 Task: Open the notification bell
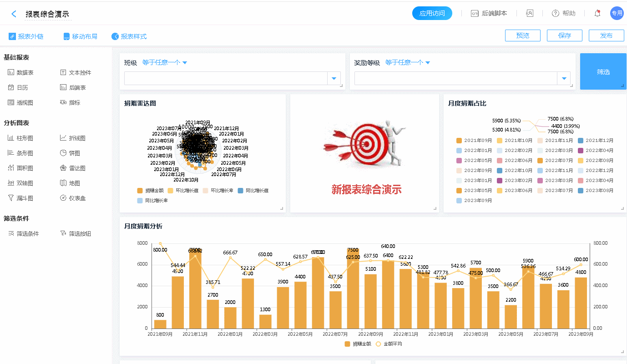(597, 14)
